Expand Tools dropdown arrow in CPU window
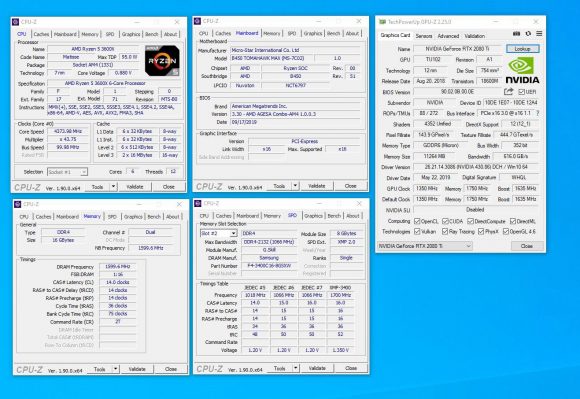The image size is (580, 399). tap(114, 187)
